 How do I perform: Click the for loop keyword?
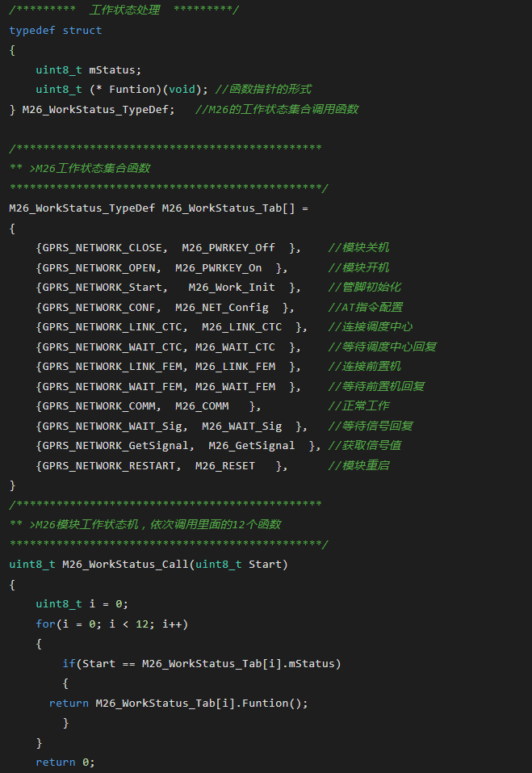pyautogui.click(x=45, y=624)
